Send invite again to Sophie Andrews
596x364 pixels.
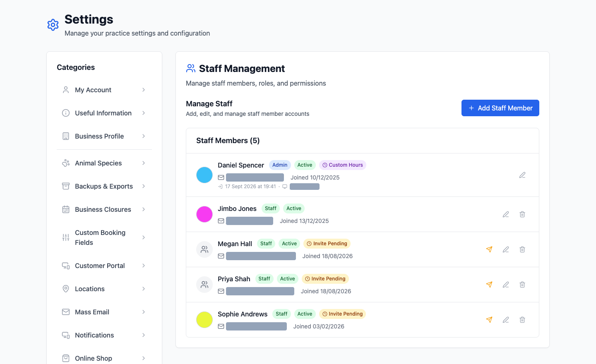pyautogui.click(x=489, y=320)
